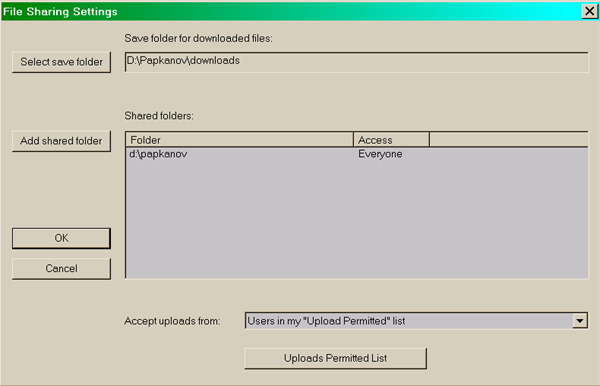Viewport: 600px width, 386px height.
Task: Click the Select save folder button
Action: pos(61,62)
